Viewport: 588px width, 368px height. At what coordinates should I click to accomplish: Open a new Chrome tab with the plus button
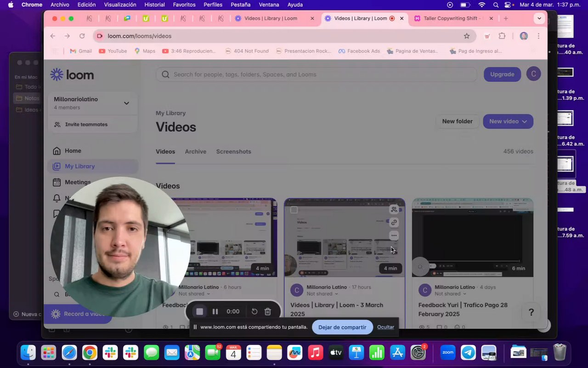pyautogui.click(x=506, y=18)
